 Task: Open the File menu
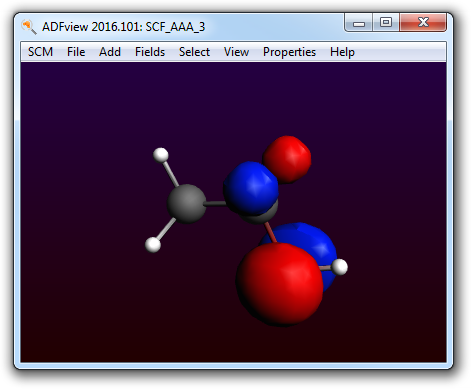[x=76, y=52]
